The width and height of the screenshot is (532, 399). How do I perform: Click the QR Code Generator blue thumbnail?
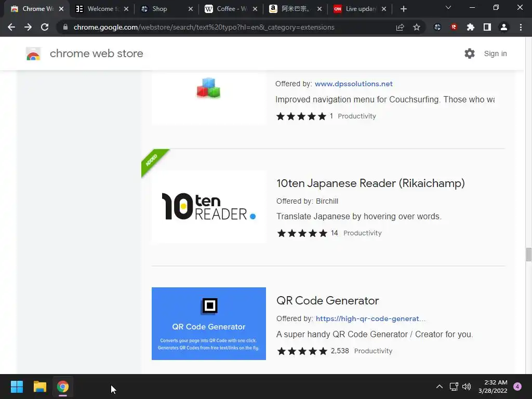click(x=209, y=324)
